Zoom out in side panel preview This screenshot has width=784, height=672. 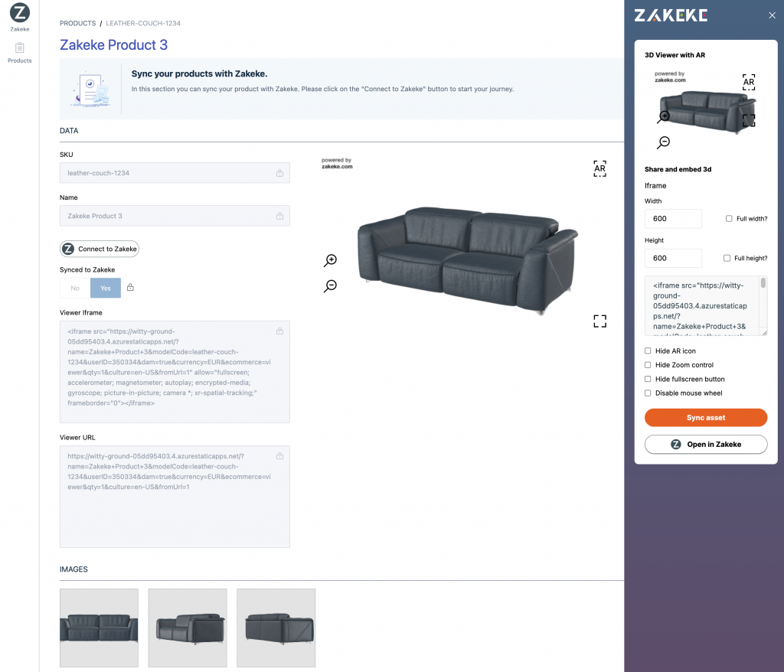point(664,142)
